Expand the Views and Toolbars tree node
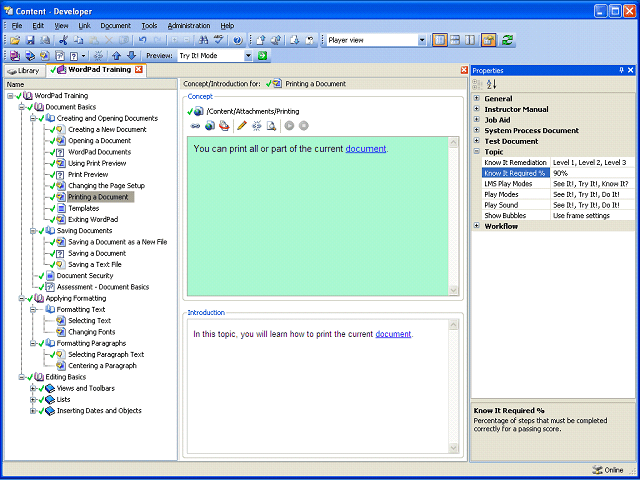Screen dimensions: 640x480 coord(33,388)
